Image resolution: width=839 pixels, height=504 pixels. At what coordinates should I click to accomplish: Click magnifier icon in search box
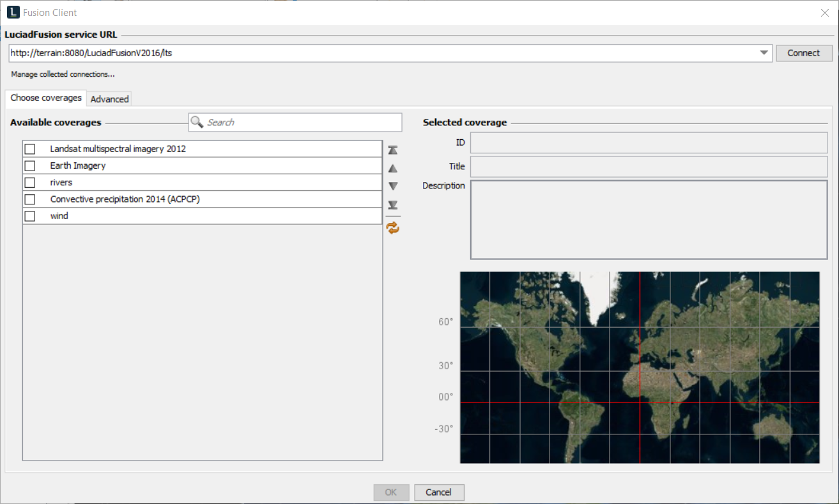click(x=197, y=122)
